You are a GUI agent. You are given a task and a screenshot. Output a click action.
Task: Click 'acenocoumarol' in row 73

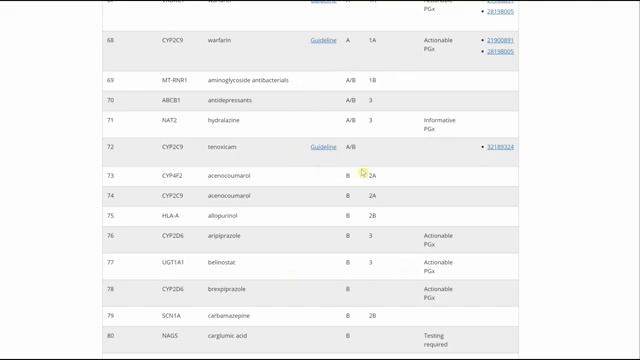tap(229, 176)
